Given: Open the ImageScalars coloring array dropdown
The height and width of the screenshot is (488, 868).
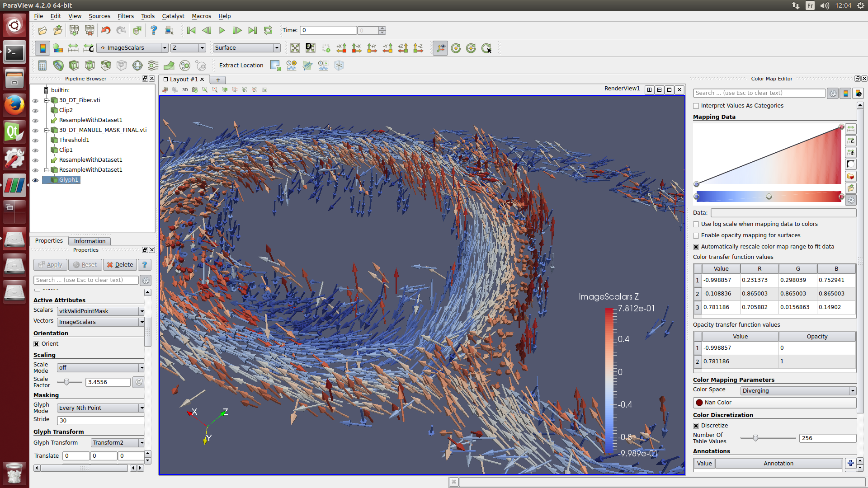Looking at the screenshot, I should 132,48.
